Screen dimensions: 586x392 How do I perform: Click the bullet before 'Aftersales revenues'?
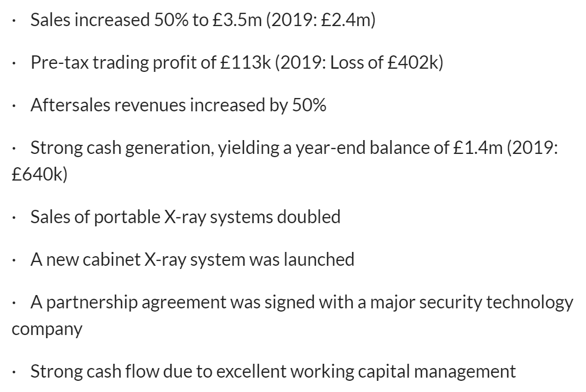[x=14, y=107]
